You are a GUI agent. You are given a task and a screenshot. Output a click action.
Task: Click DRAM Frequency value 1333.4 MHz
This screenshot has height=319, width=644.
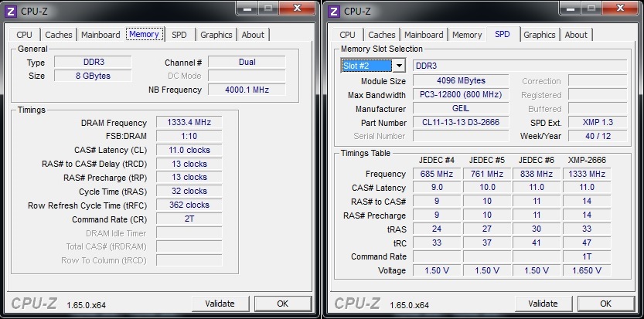189,122
